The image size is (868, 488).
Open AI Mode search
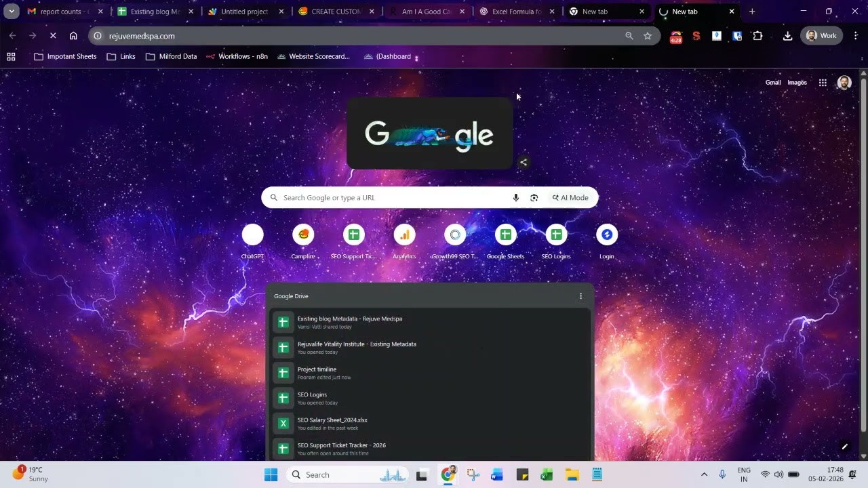click(570, 198)
